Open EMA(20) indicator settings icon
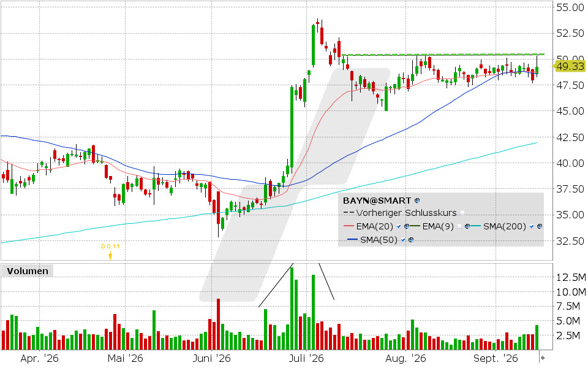Image resolution: width=588 pixels, height=368 pixels. click(x=407, y=226)
